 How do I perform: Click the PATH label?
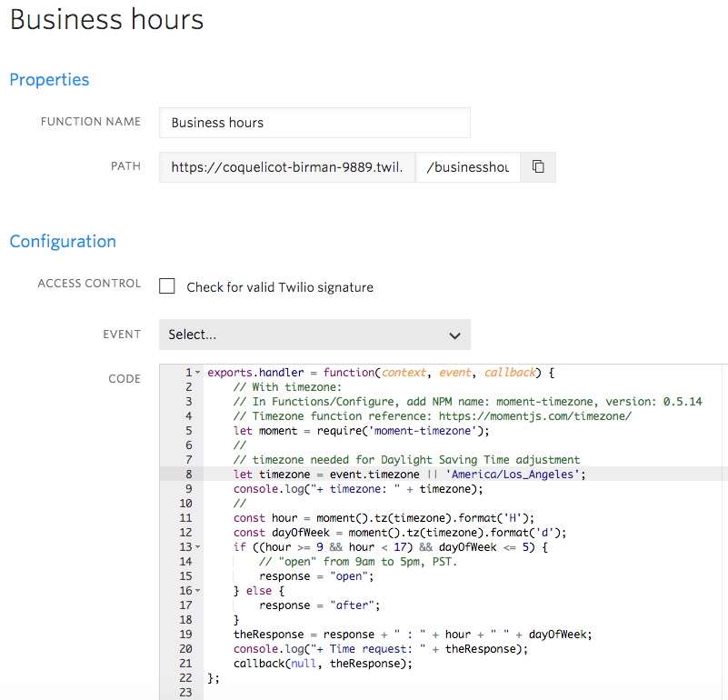125,166
